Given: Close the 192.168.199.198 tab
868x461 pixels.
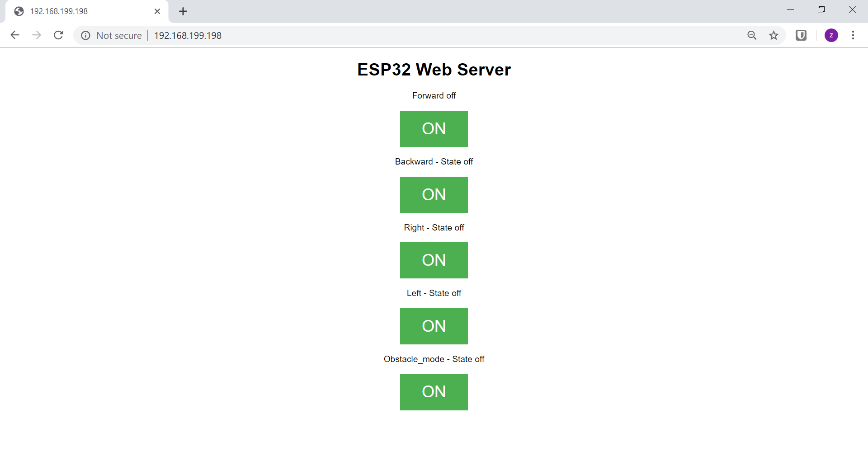Looking at the screenshot, I should [x=157, y=11].
